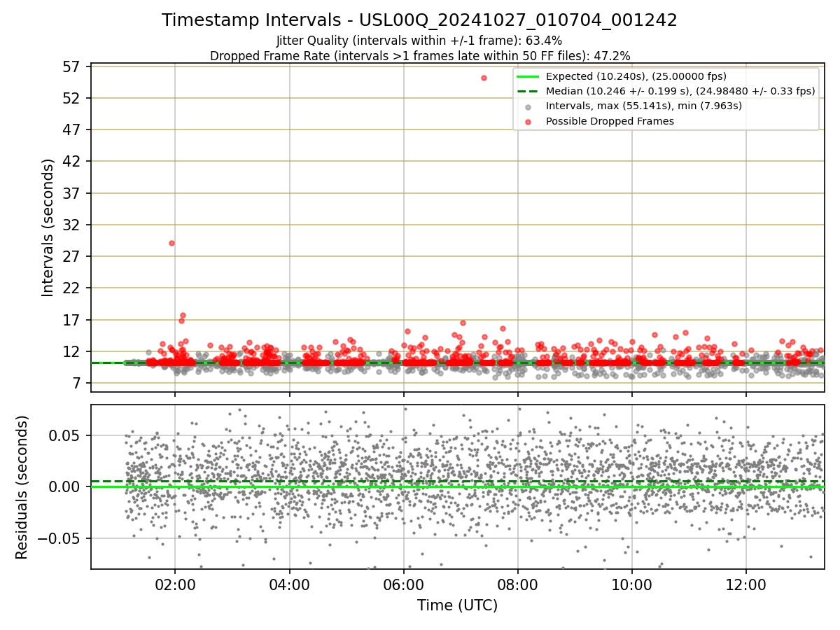Click the '10:00' time tick label
This screenshot has width=840, height=630.
tap(632, 585)
